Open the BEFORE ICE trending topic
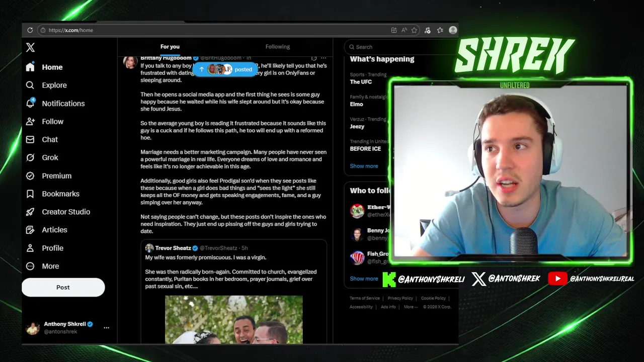Image resolution: width=644 pixels, height=362 pixels. pyautogui.click(x=365, y=149)
